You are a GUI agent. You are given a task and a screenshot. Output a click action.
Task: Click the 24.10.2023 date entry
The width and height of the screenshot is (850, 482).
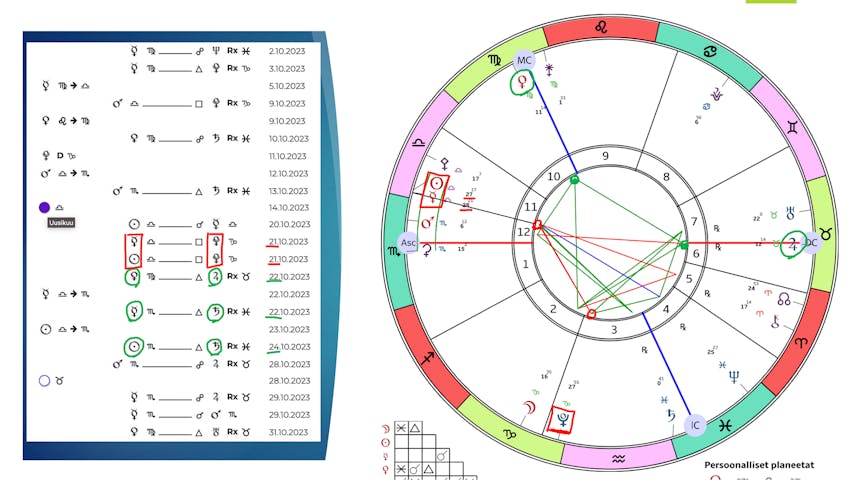coord(289,346)
